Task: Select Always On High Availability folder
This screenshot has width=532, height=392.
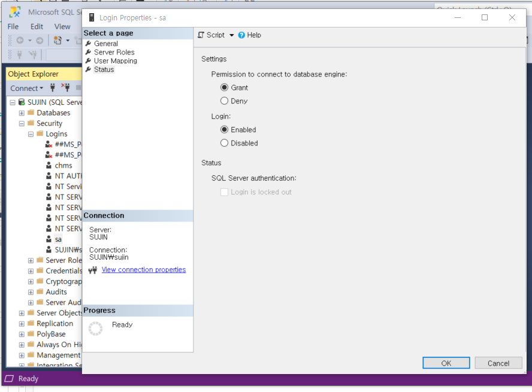Action: click(x=59, y=345)
